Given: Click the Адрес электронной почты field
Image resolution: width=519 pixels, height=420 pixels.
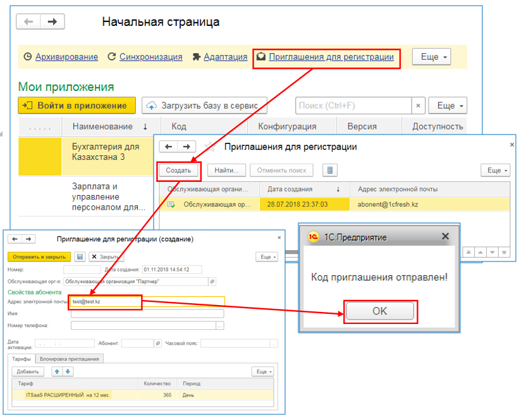Looking at the screenshot, I should pos(148,302).
